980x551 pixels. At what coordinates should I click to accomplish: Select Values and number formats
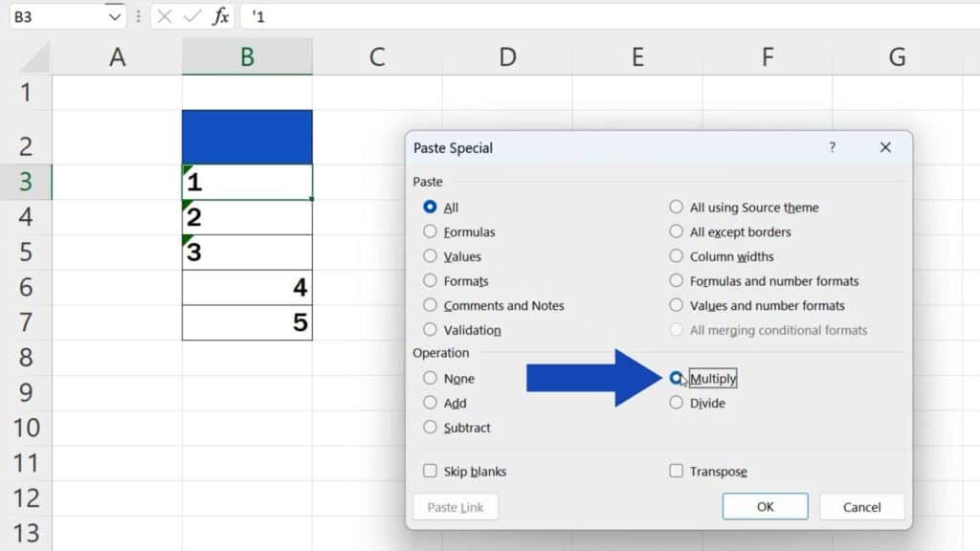pyautogui.click(x=677, y=305)
